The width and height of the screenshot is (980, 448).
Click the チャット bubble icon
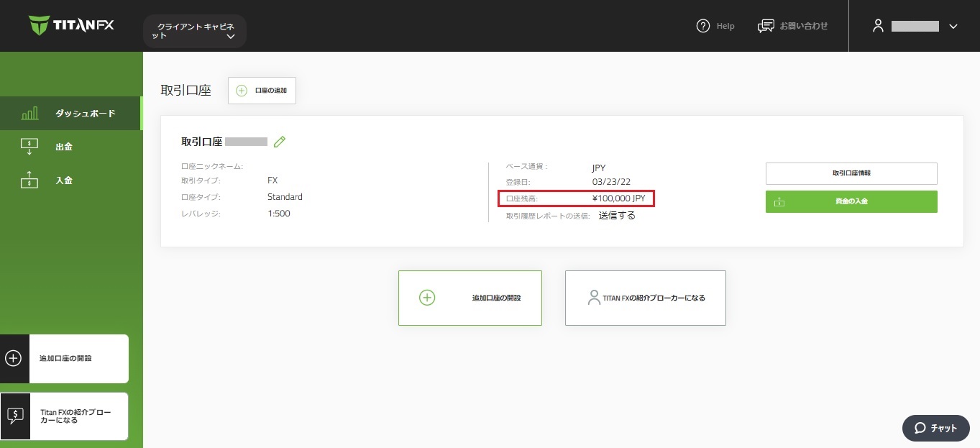tap(920, 428)
